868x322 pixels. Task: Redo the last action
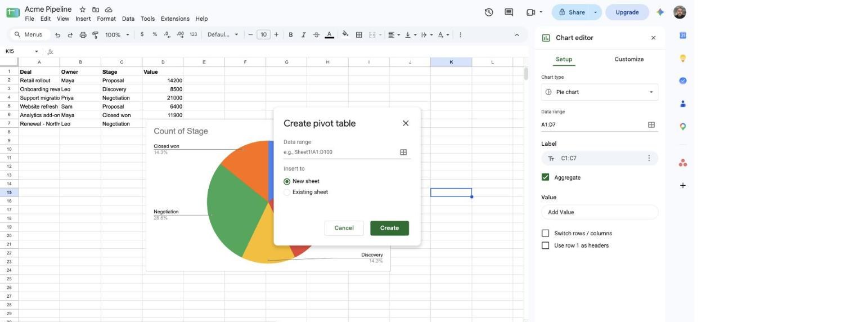(70, 35)
